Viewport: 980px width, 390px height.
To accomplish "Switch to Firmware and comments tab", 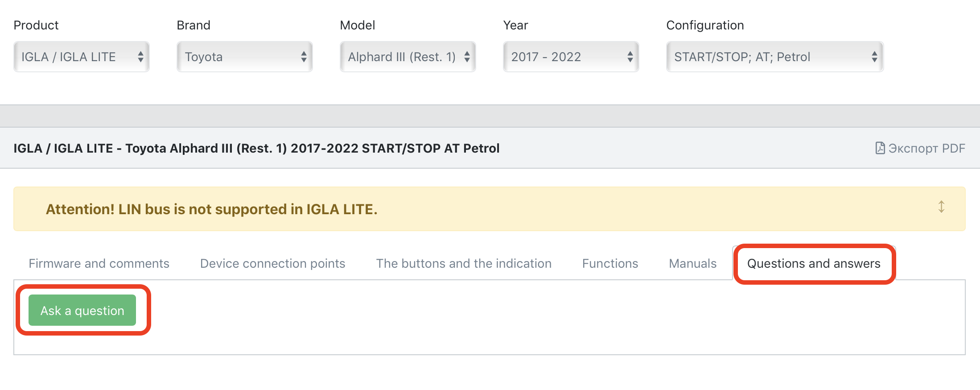I will [99, 264].
